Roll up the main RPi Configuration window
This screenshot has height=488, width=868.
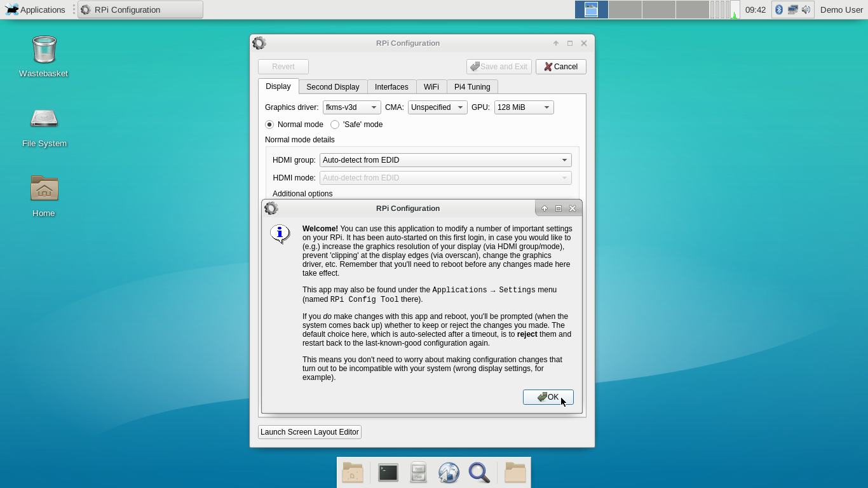(x=556, y=43)
